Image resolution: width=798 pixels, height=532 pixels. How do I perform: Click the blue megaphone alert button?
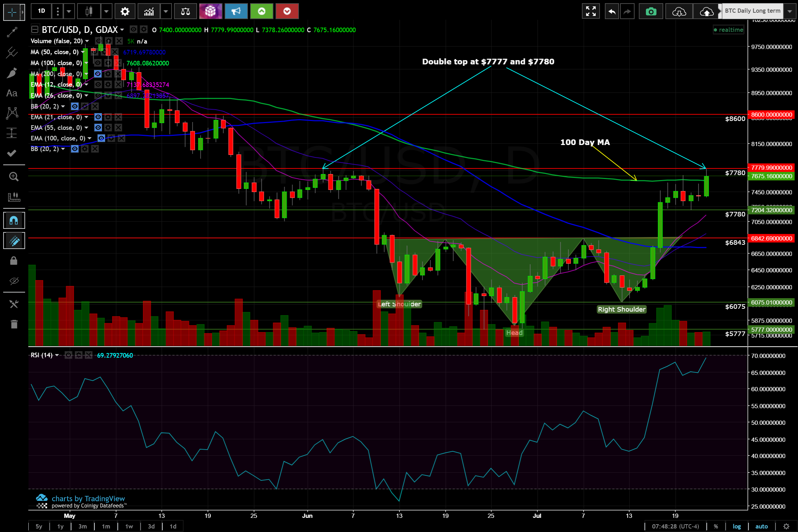(236, 12)
